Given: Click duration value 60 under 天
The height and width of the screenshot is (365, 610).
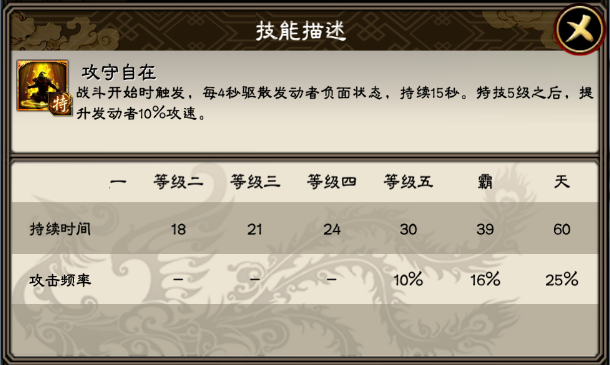Looking at the screenshot, I should tap(562, 229).
